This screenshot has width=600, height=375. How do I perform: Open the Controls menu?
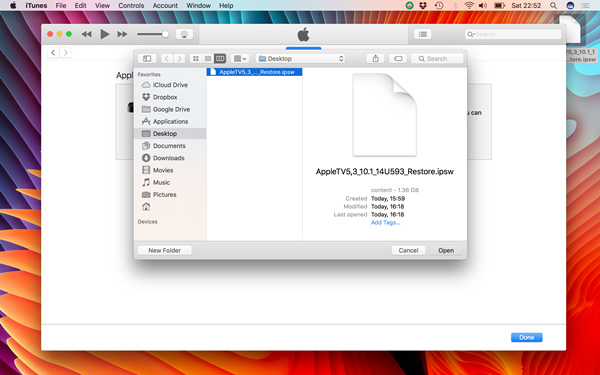(x=131, y=5)
